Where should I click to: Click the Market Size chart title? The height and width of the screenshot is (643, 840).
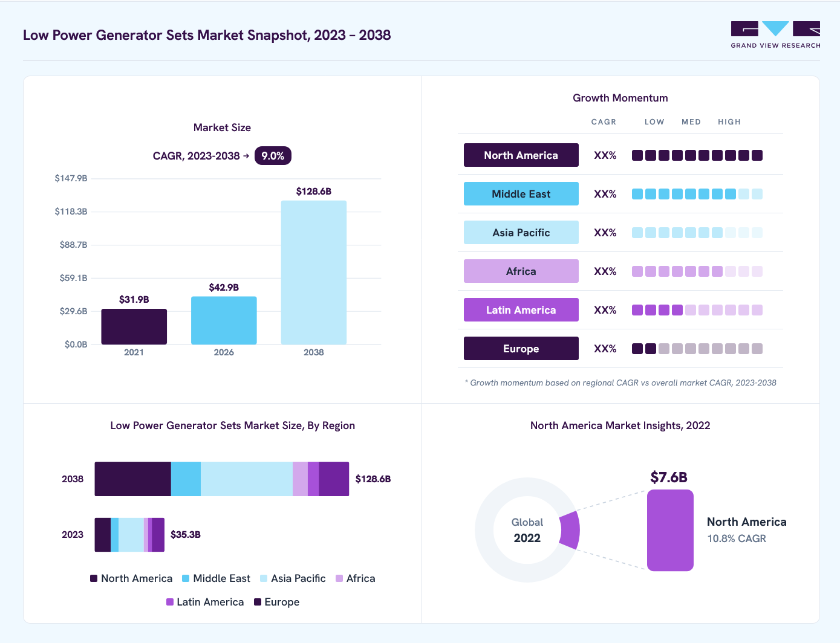[222, 128]
